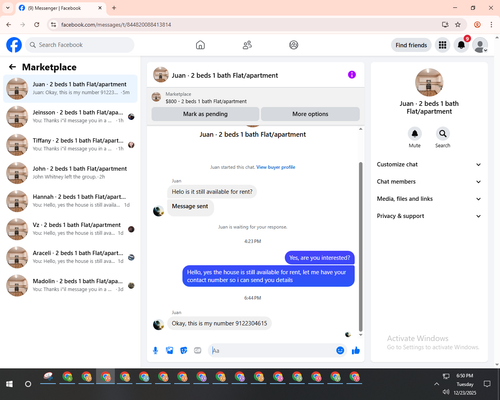Open the account profile avatar menu
Screen dimensions: 500x400
coord(480,45)
